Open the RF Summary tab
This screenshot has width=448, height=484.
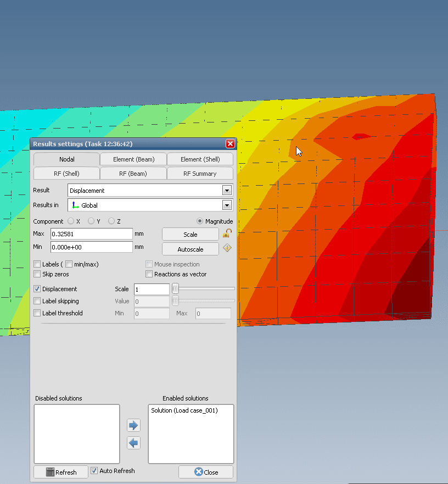pos(200,174)
